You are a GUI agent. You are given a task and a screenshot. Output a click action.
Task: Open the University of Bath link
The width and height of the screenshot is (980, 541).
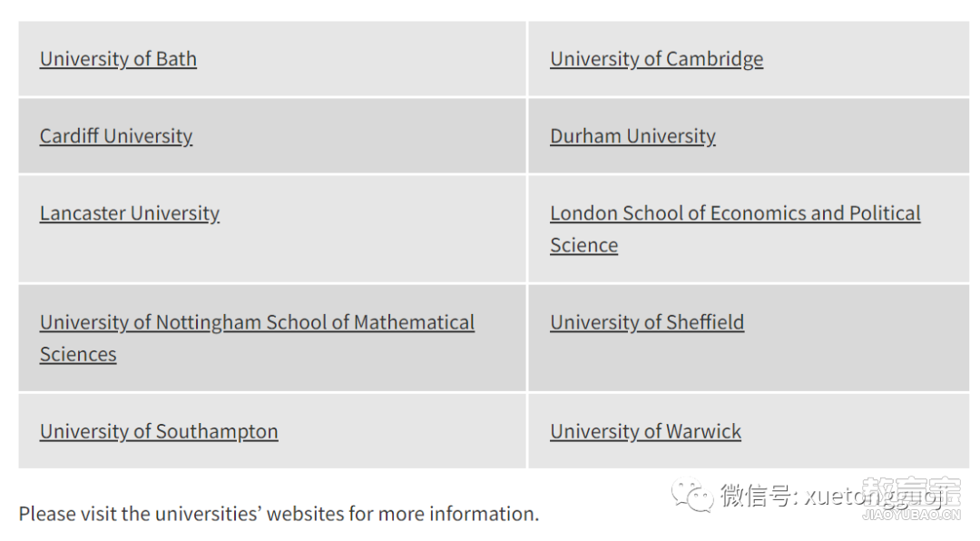(118, 59)
